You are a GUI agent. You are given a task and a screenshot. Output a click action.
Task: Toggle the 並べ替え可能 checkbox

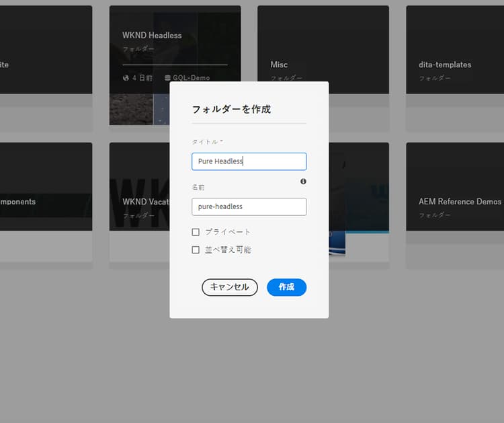[x=196, y=249]
